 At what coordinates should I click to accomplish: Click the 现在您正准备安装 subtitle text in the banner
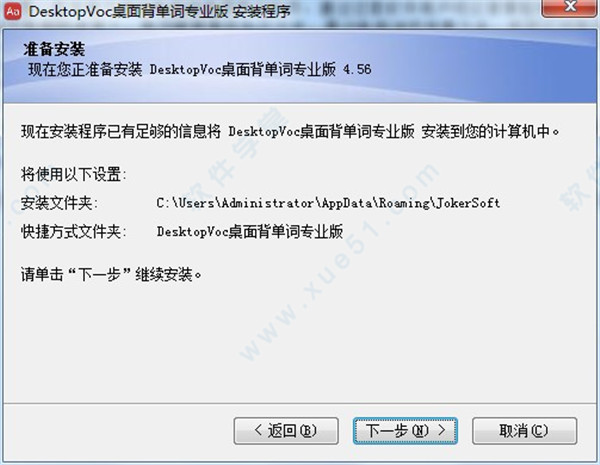click(199, 70)
